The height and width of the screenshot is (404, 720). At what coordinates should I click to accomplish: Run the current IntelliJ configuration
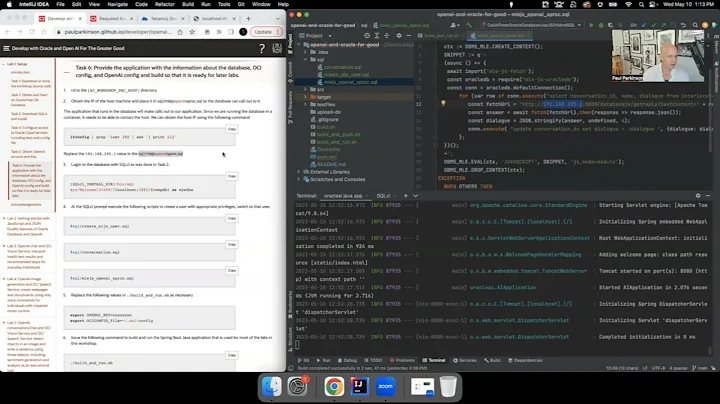pos(591,25)
